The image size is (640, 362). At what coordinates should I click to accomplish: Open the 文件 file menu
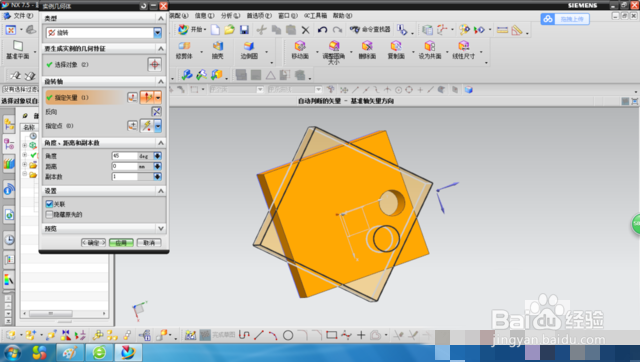tap(23, 16)
